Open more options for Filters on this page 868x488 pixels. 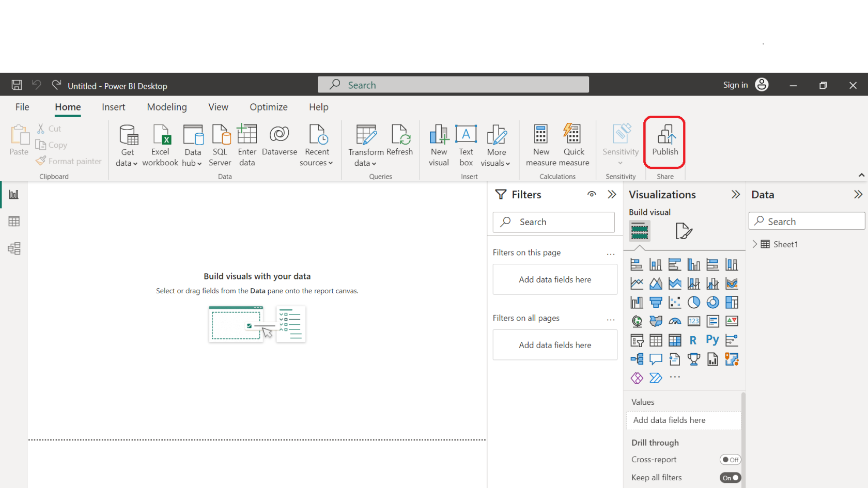(610, 253)
